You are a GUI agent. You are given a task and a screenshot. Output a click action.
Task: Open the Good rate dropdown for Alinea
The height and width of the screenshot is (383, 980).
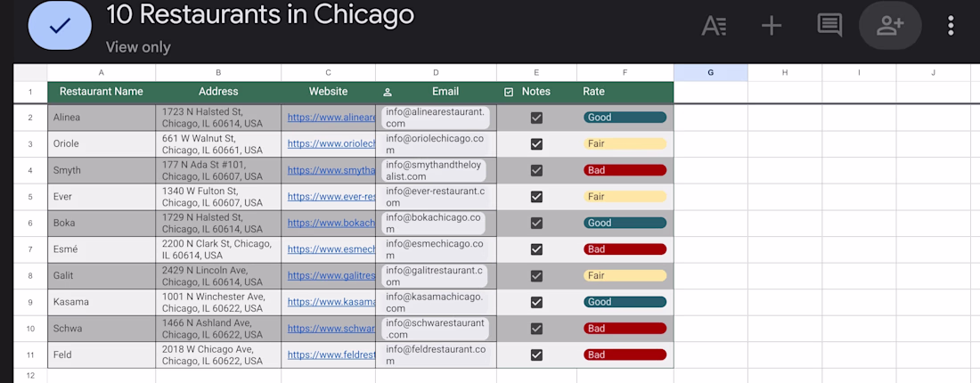click(625, 118)
